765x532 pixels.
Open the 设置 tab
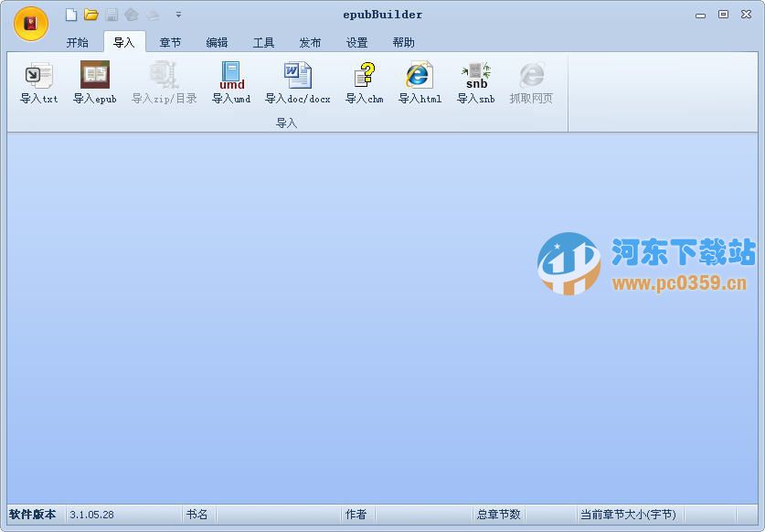(x=356, y=41)
